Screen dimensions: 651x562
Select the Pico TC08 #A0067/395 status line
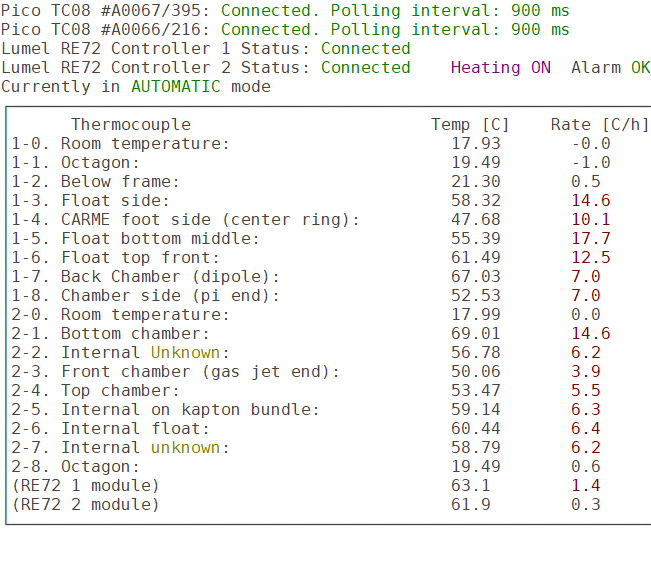click(x=285, y=10)
